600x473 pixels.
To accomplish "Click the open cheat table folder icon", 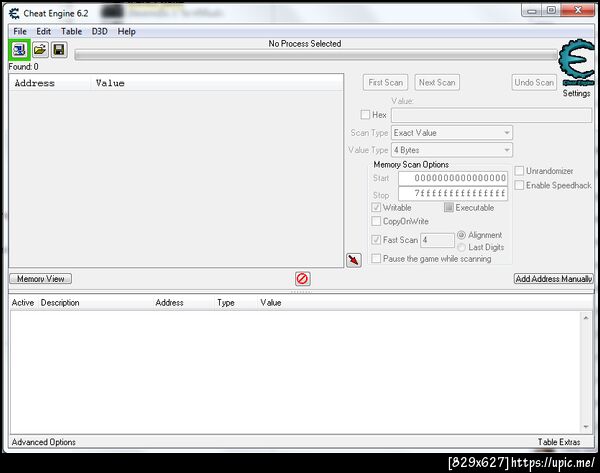I will coord(40,50).
